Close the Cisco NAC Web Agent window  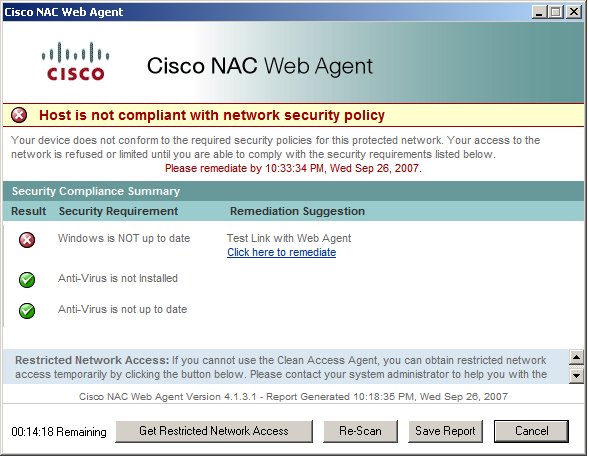pyautogui.click(x=574, y=12)
